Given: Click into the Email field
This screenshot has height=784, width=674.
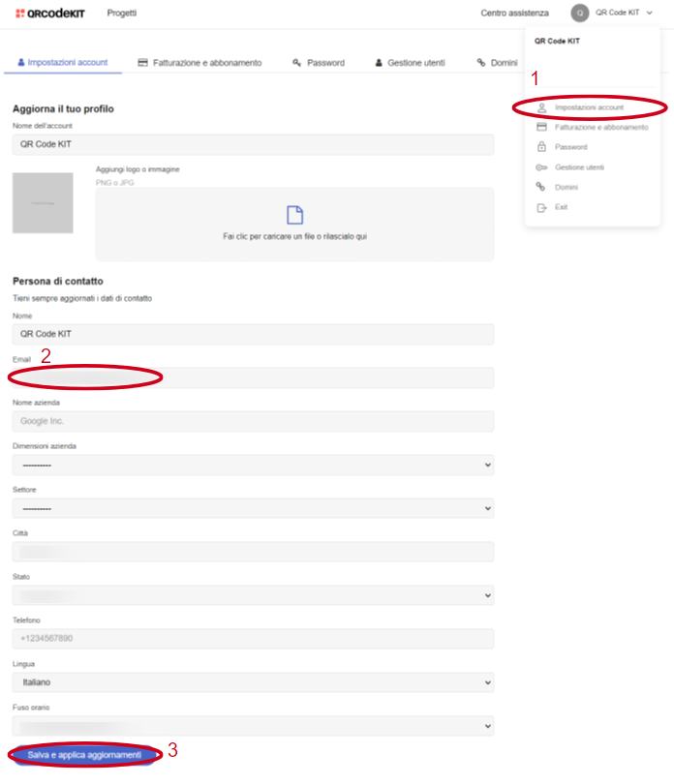Looking at the screenshot, I should [x=253, y=377].
